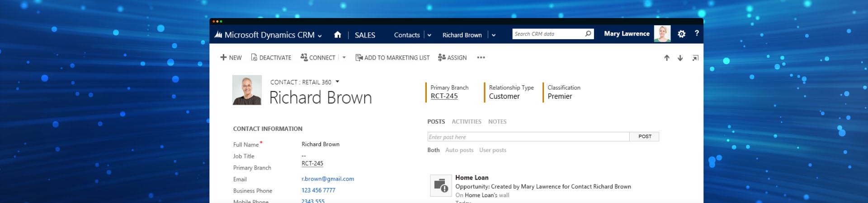Open the RCT-245 link under the header's Primary Branch
The height and width of the screenshot is (203, 868).
pos(444,96)
